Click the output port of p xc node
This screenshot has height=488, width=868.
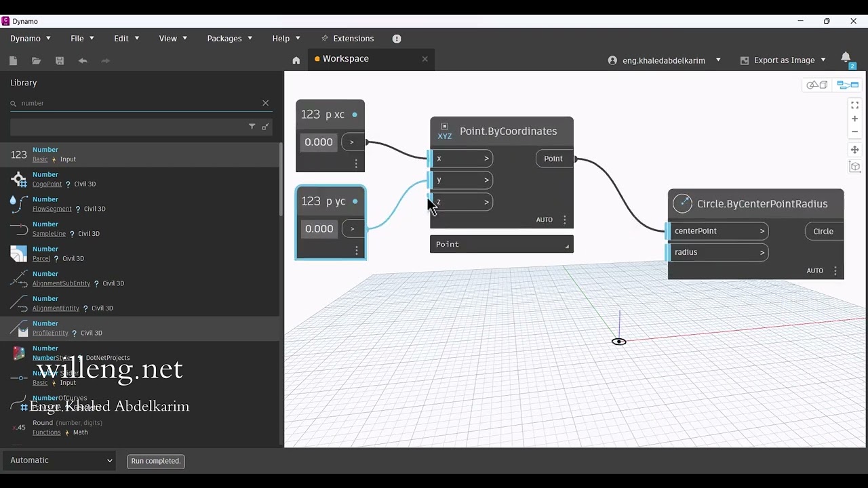352,142
